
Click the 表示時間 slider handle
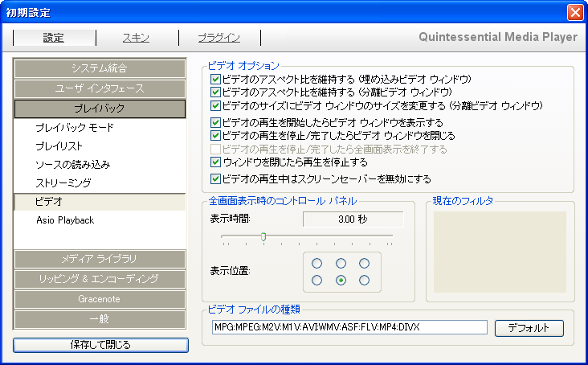[x=263, y=236]
